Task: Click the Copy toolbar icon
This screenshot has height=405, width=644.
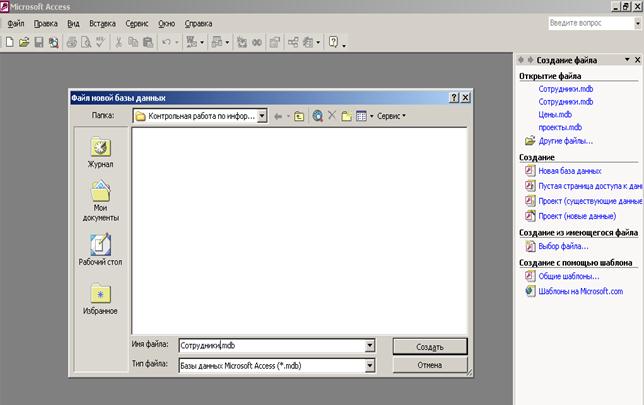Action: pos(133,42)
